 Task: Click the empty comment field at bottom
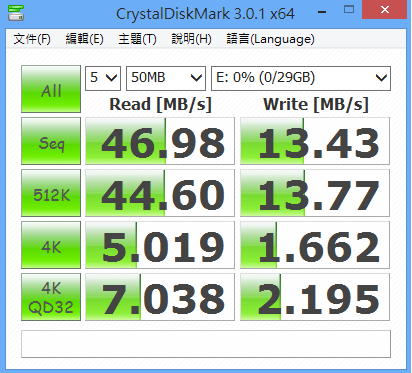[206, 344]
